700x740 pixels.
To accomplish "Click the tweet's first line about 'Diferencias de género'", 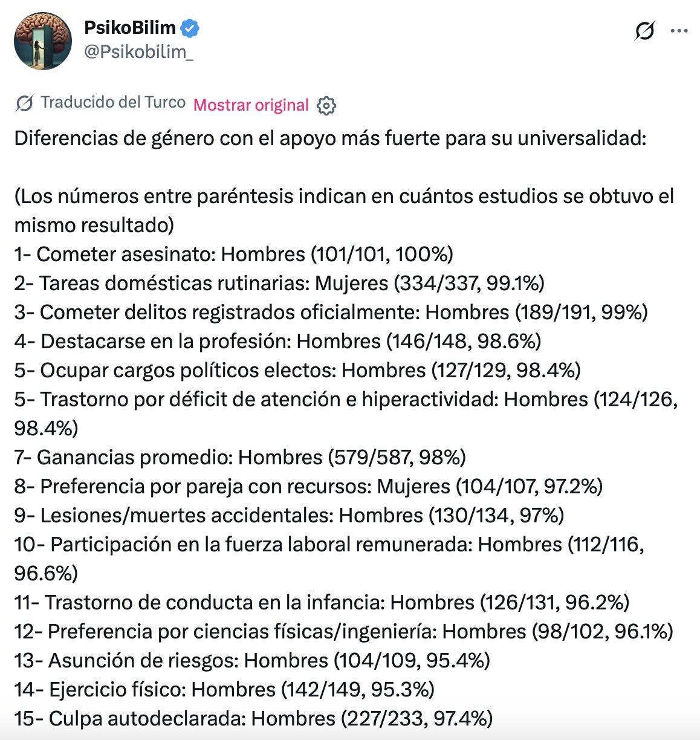I will 331,138.
